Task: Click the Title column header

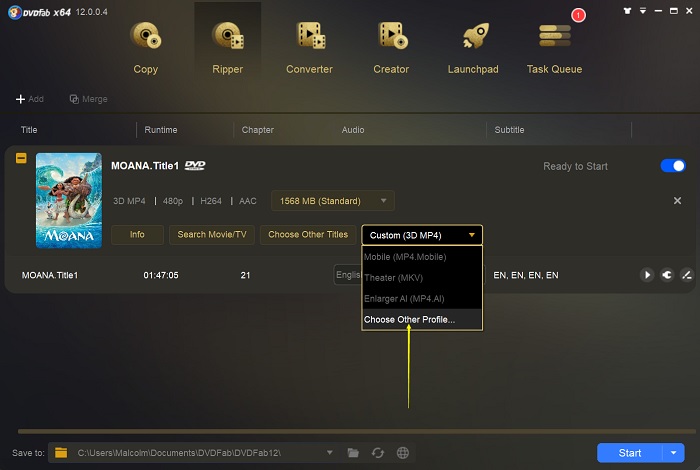Action: click(29, 130)
